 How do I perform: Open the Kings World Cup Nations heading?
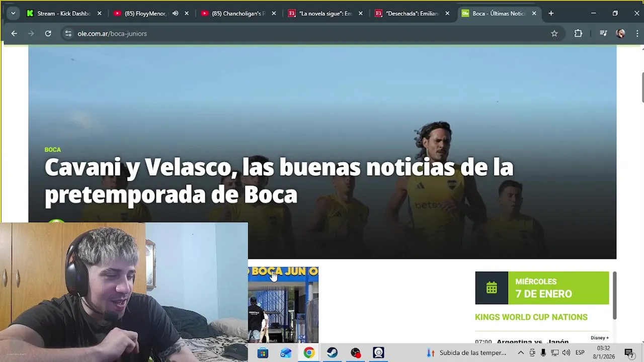[531, 317]
